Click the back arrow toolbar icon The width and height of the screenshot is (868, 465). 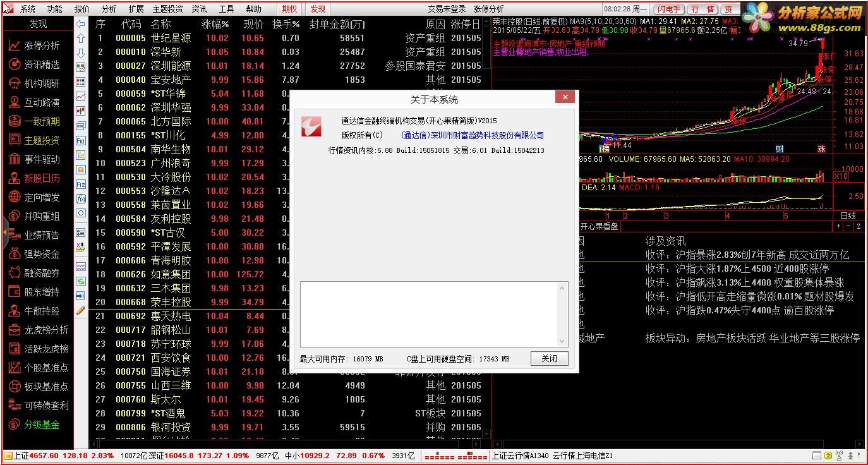80,24
